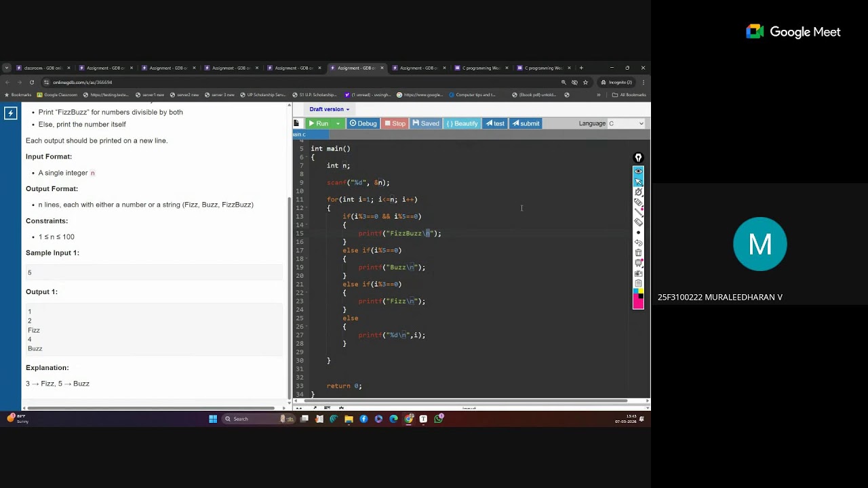868x488 pixels.
Task: Bookmark this page with the star icon
Action: [585, 82]
